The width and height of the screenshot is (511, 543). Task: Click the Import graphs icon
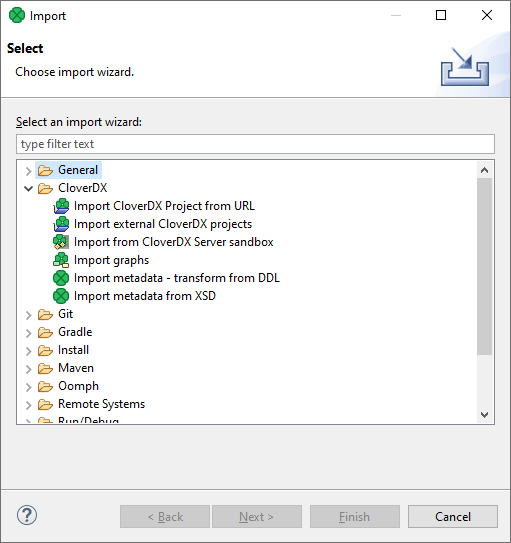click(61, 260)
